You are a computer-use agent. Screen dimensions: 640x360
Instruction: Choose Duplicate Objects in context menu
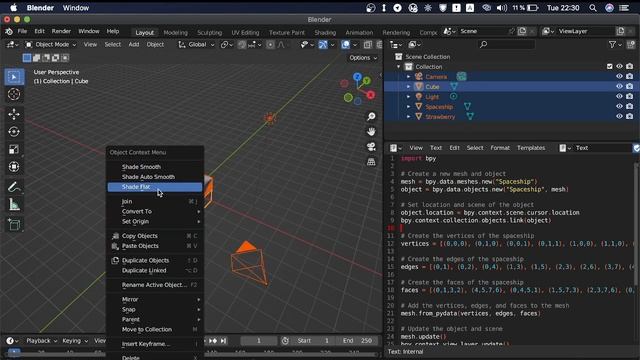[155, 260]
